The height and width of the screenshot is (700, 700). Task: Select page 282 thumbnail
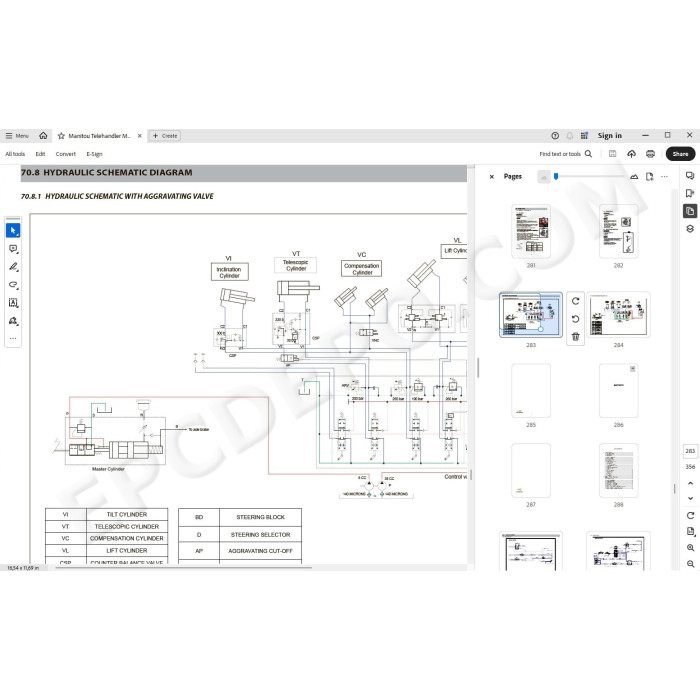[x=618, y=231]
